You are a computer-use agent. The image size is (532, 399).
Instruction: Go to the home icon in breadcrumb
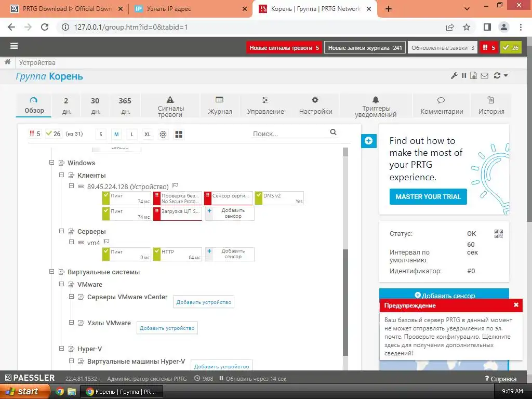click(x=7, y=62)
